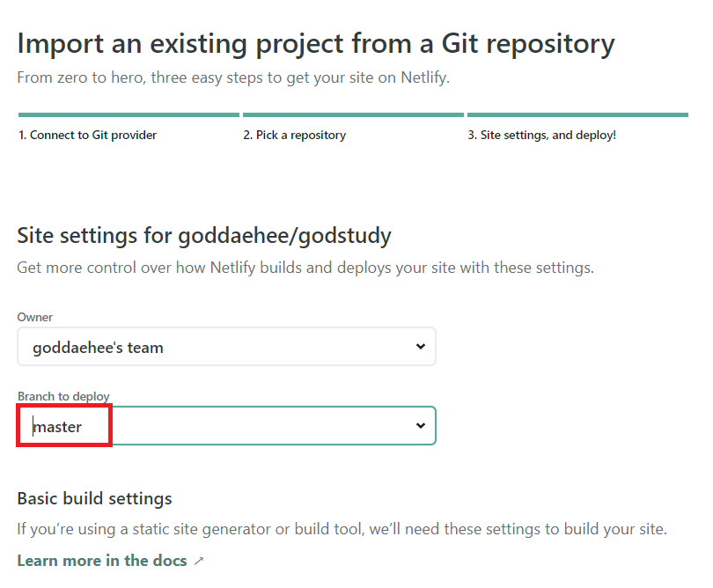Click the 'Get more control over how Netlify builds' description
Viewport: 713px width, 588px height.
[x=305, y=268]
